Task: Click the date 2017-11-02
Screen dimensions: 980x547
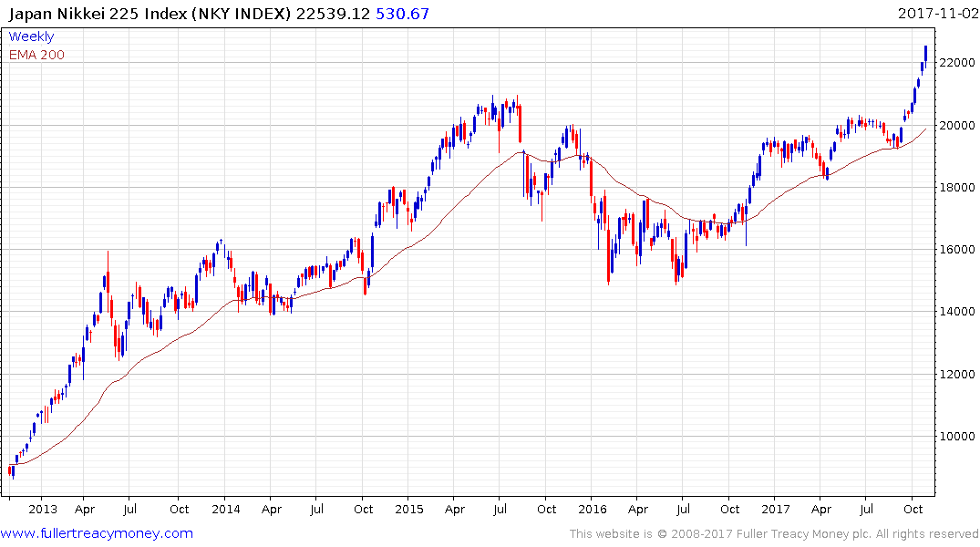Action: [x=938, y=13]
